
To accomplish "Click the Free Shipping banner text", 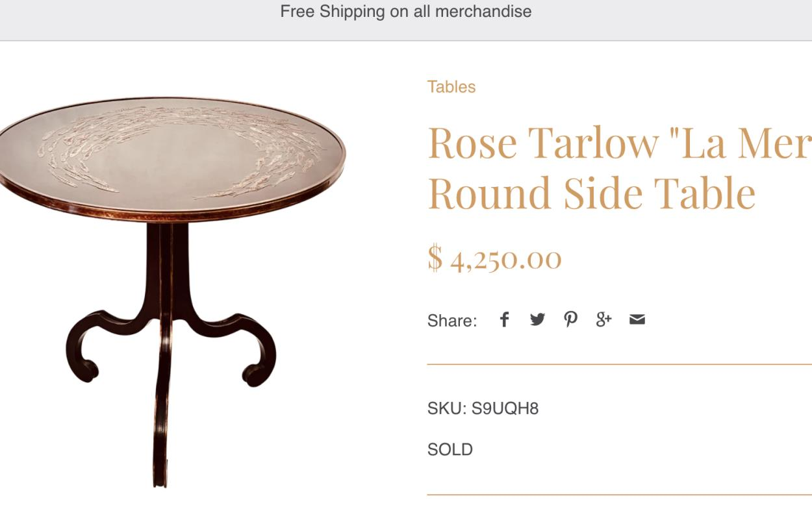I will pos(406,12).
